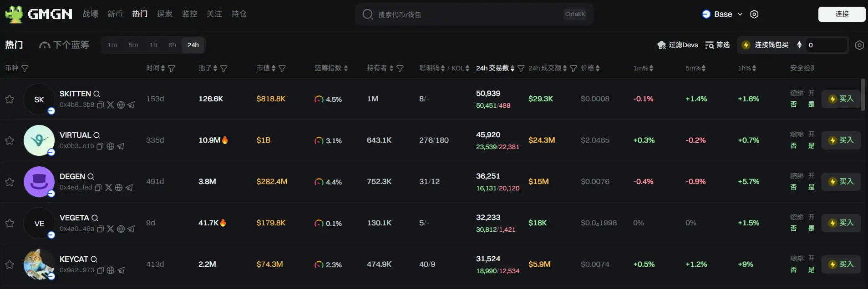Toggle the 过滤Devs filter

click(x=677, y=45)
